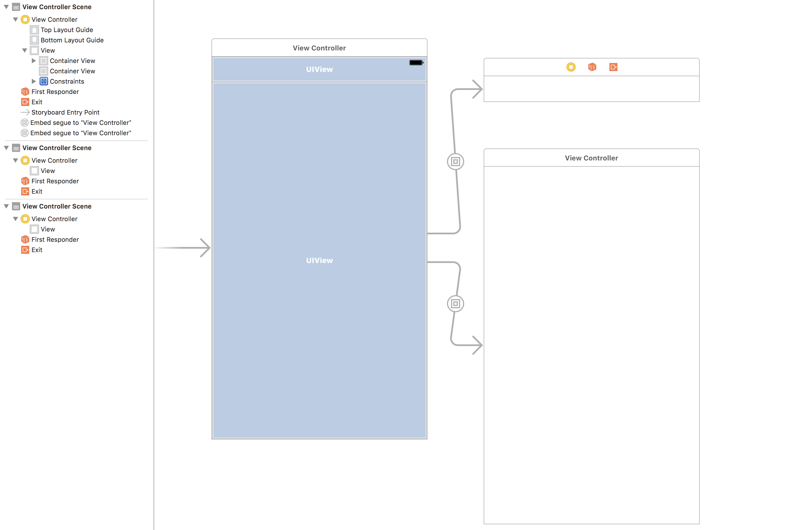This screenshot has height=530, width=812.
Task: Expand the first Container View item
Action: [34, 61]
